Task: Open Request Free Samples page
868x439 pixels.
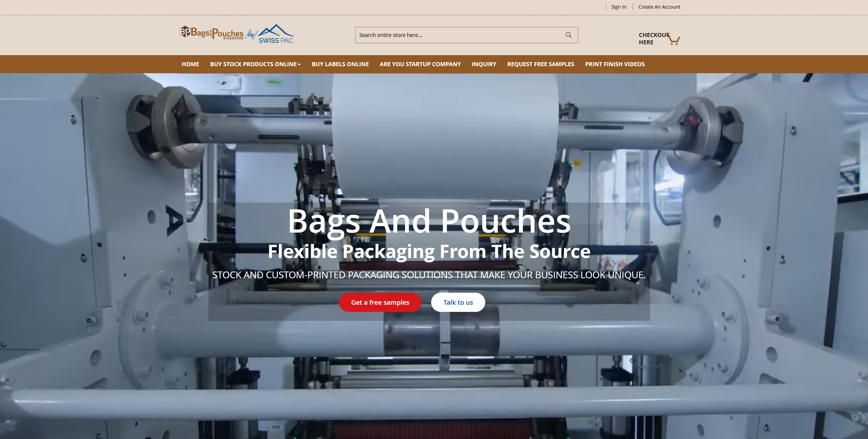Action: (x=540, y=64)
